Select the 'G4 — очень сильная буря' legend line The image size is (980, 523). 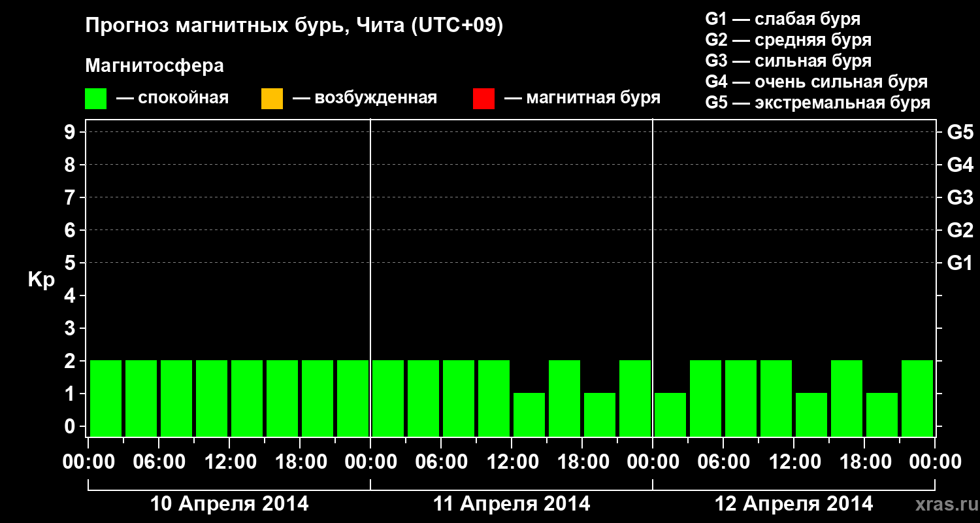point(816,82)
